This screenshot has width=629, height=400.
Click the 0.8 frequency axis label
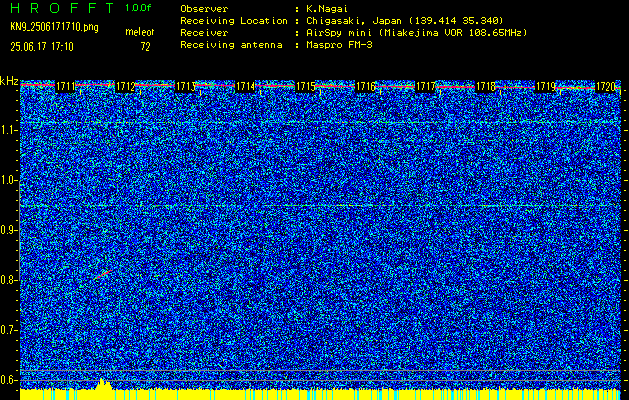(8, 280)
